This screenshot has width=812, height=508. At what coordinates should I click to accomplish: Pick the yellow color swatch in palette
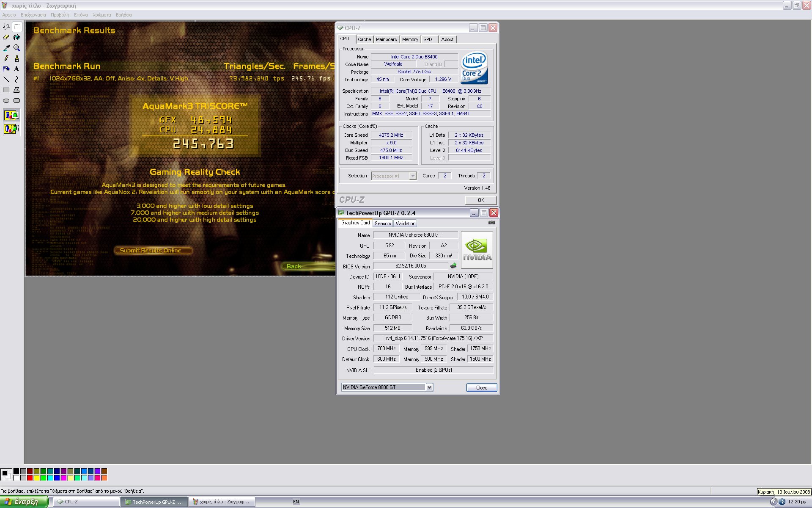tap(36, 478)
